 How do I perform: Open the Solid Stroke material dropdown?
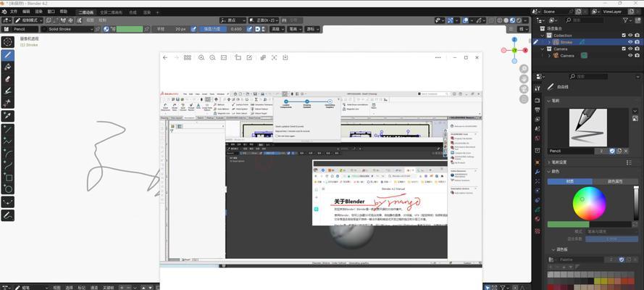[67, 29]
